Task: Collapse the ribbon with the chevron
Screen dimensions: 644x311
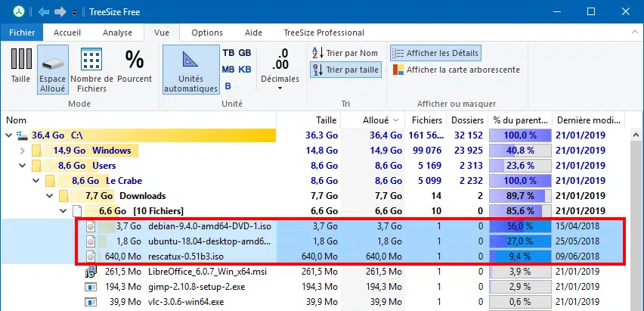Action: tap(634, 32)
